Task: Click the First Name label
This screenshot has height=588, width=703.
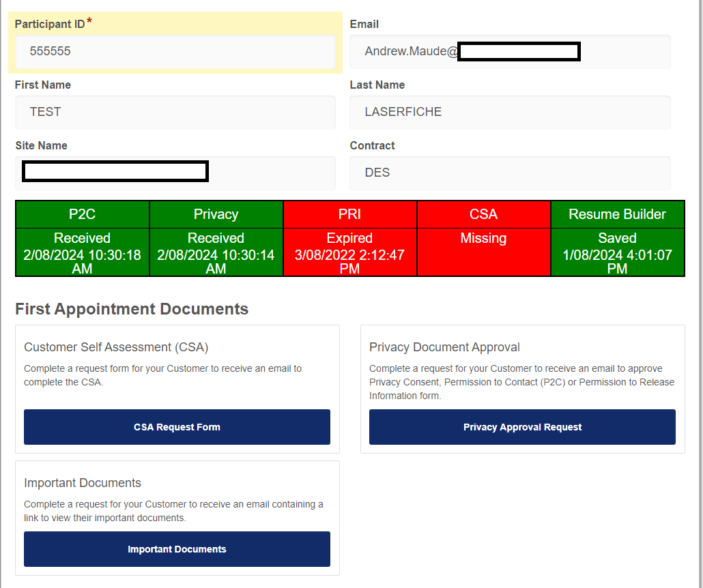Action: tap(43, 85)
